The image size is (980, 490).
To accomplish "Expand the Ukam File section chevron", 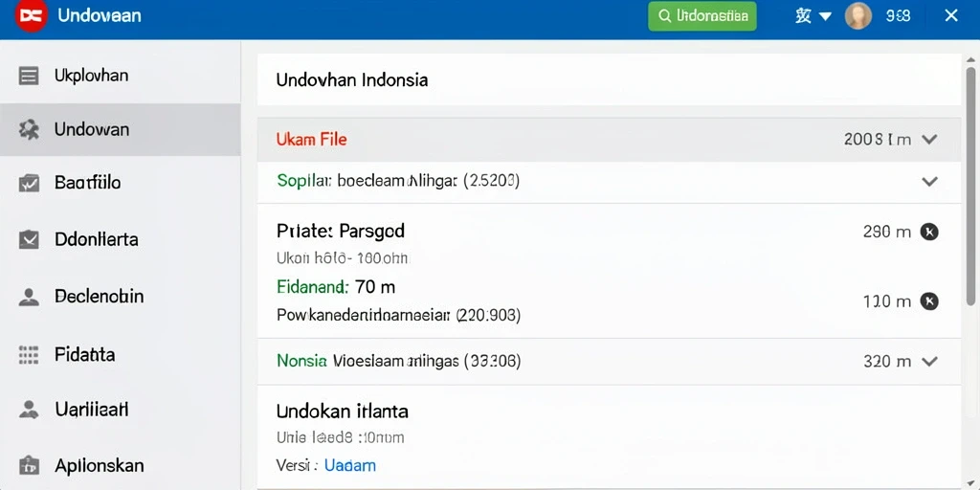I will 929,140.
